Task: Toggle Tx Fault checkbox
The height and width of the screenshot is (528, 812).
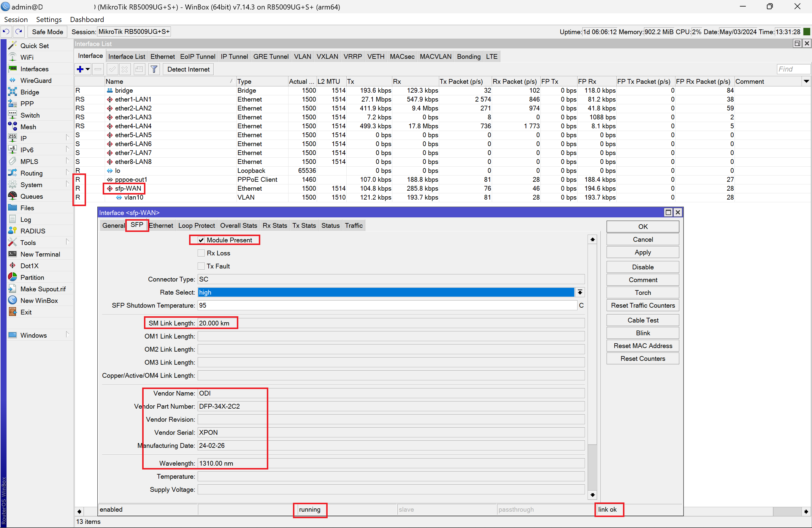Action: click(x=201, y=266)
